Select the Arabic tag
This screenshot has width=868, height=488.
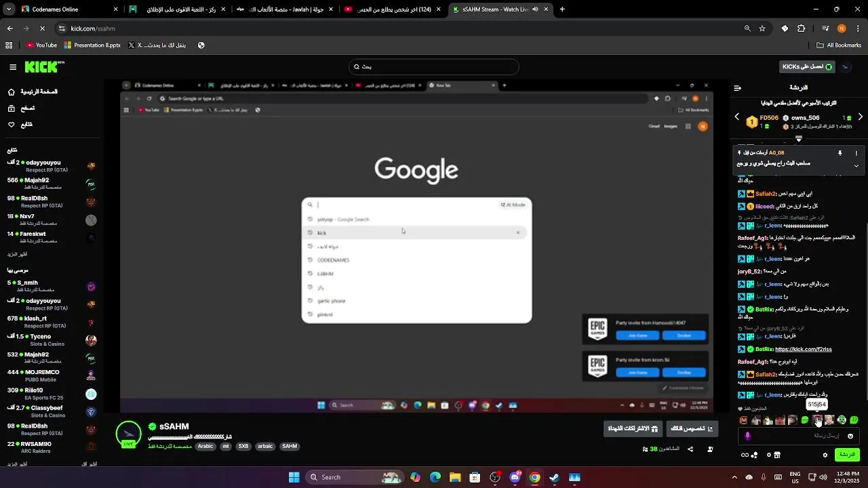click(205, 447)
